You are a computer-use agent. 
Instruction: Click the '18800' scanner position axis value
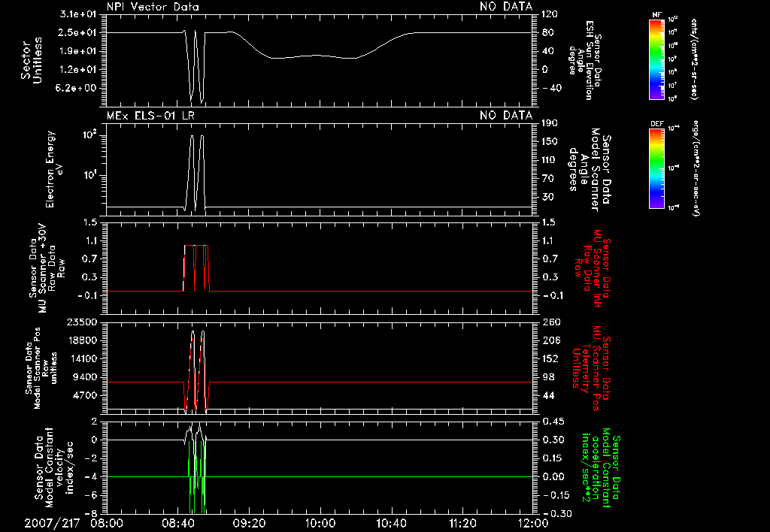click(x=82, y=340)
